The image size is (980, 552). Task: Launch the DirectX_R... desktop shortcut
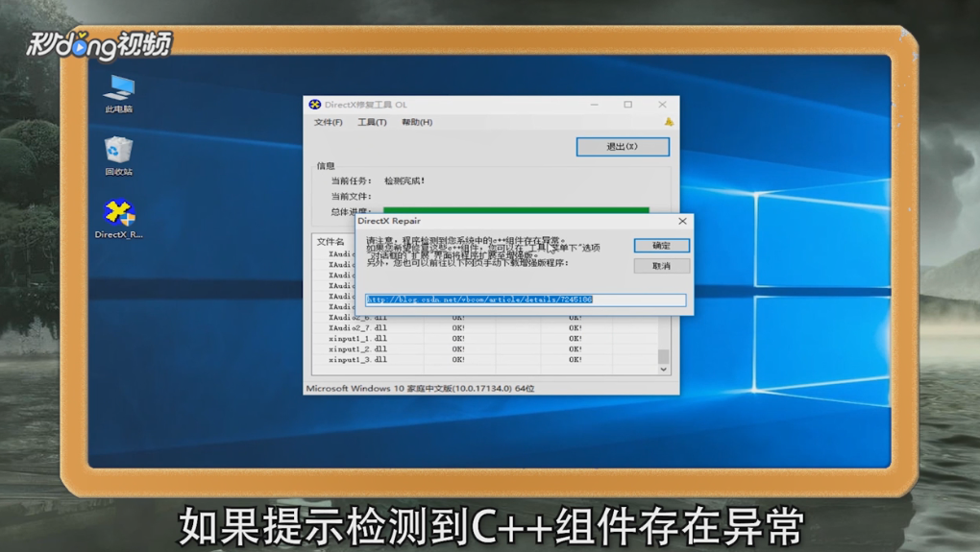coord(119,219)
